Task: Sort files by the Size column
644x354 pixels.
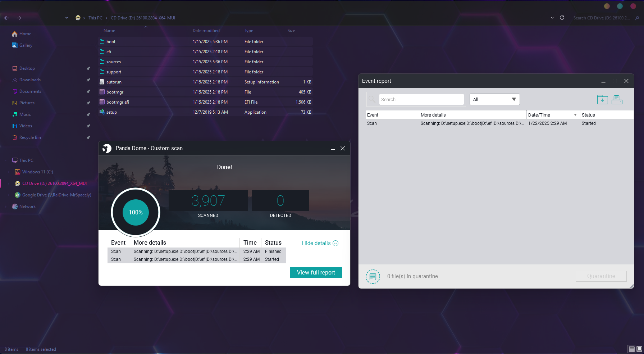Action: tap(291, 31)
